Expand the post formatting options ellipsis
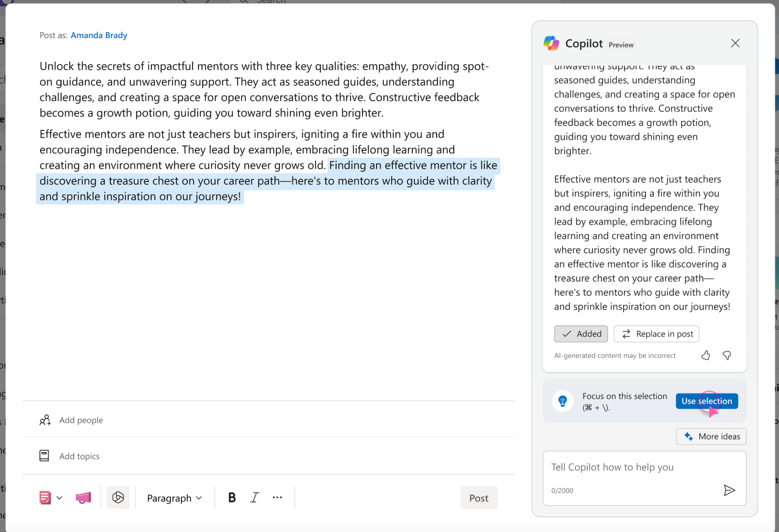The width and height of the screenshot is (779, 532). (278, 497)
